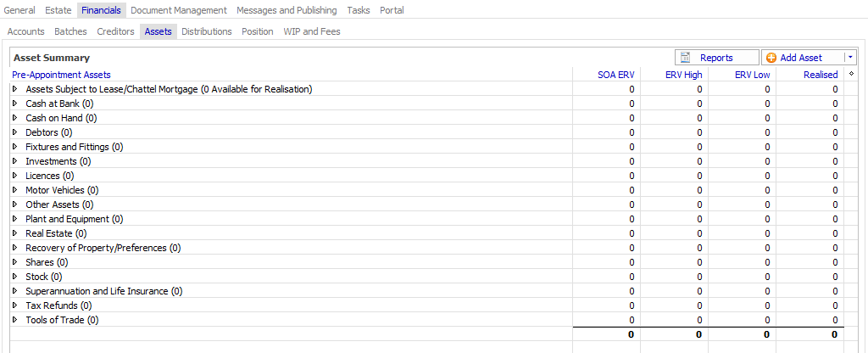Click the orange plus Add Asset icon
868x353 pixels.
pyautogui.click(x=771, y=58)
